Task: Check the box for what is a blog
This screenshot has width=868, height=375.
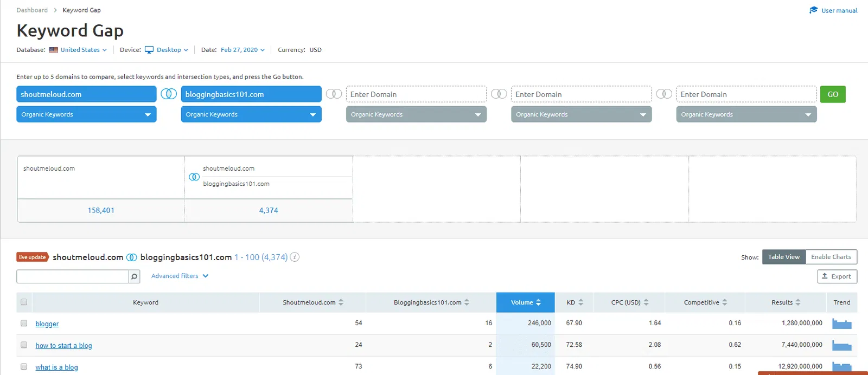Action: coord(24,366)
